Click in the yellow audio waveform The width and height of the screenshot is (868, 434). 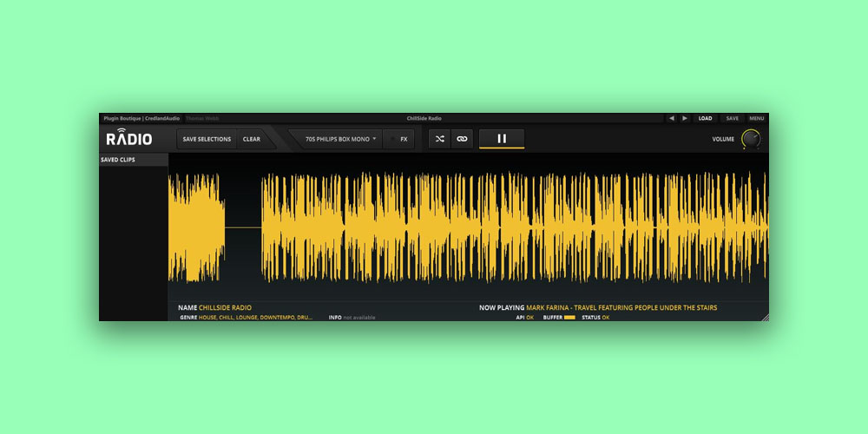[469, 227]
